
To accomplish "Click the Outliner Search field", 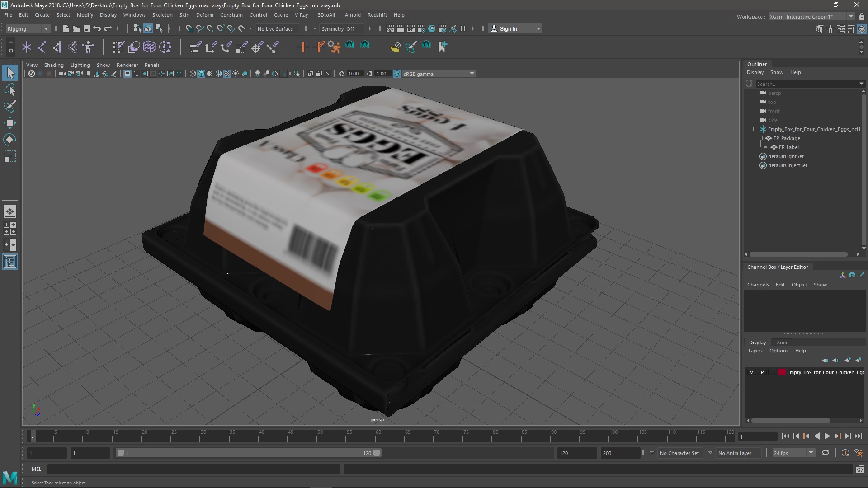I will coord(809,84).
